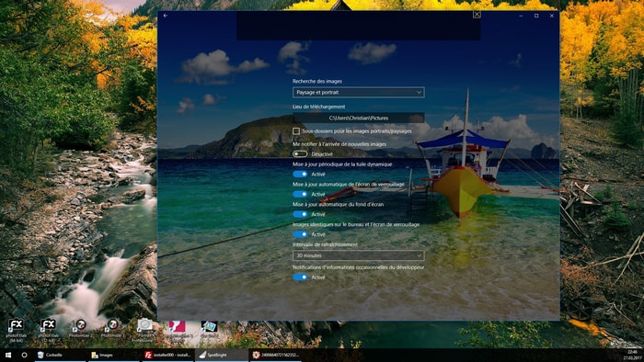Turn off developer notifications toggle
The height and width of the screenshot is (362, 644).
pos(300,277)
